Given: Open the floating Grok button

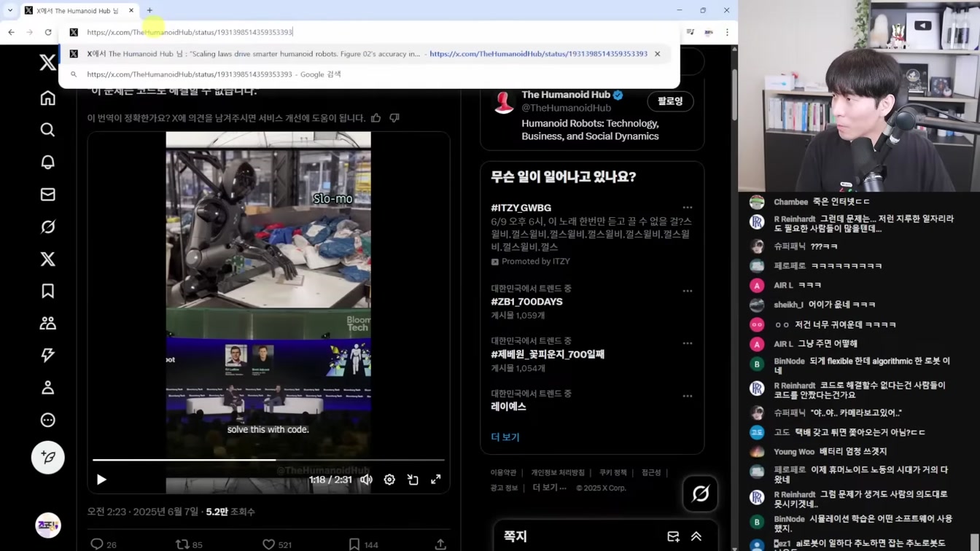Looking at the screenshot, I should pos(700,494).
